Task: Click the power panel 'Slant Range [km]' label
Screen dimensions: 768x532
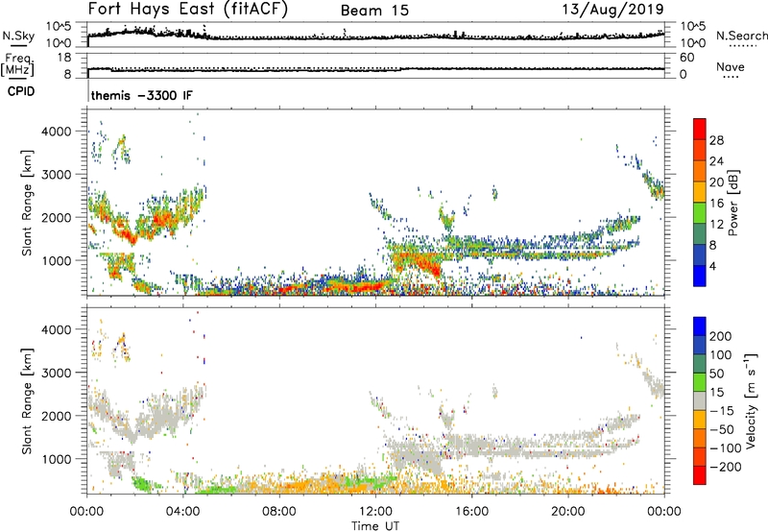Action: click(x=27, y=203)
